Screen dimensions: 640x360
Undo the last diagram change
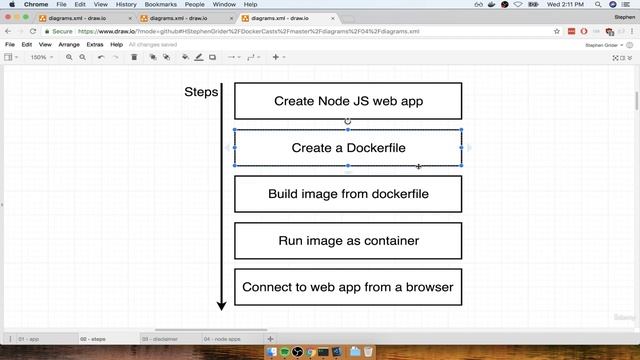click(x=101, y=58)
